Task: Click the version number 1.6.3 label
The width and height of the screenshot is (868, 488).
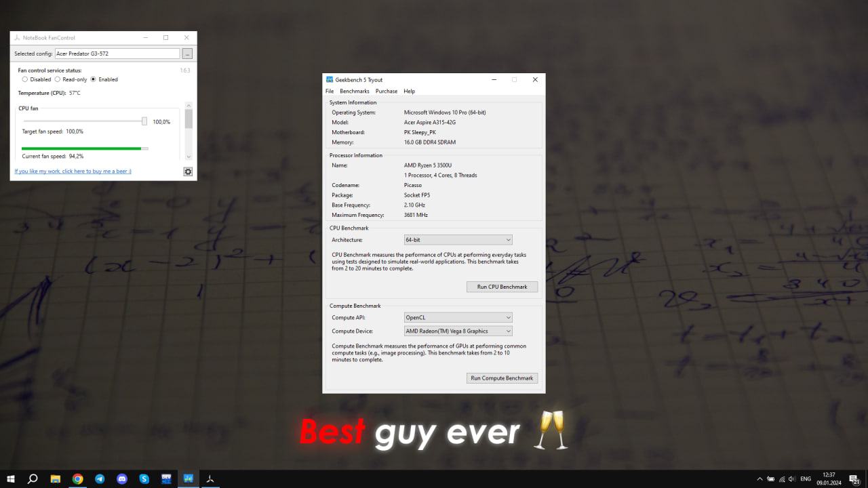Action: tap(185, 70)
